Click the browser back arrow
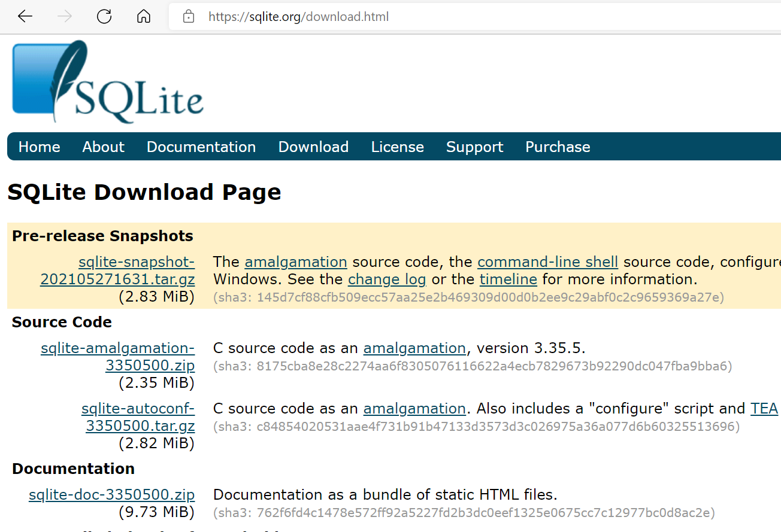 25,17
